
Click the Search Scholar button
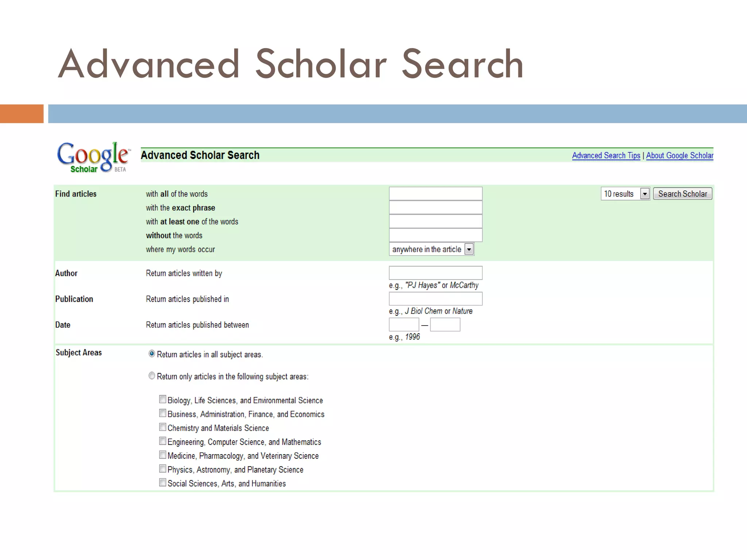[682, 194]
